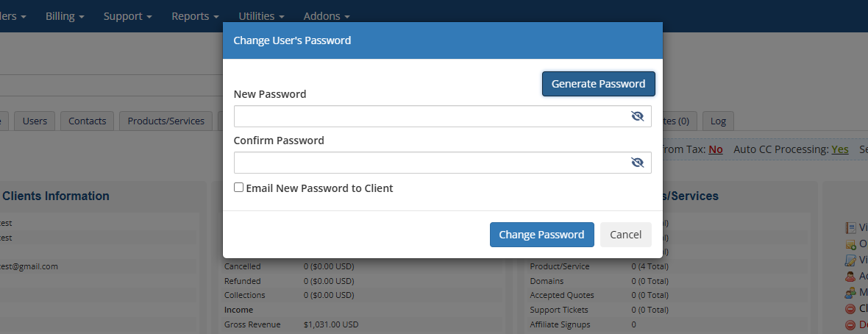The height and width of the screenshot is (334, 868).
Task: Open the Log tab
Action: click(x=718, y=121)
